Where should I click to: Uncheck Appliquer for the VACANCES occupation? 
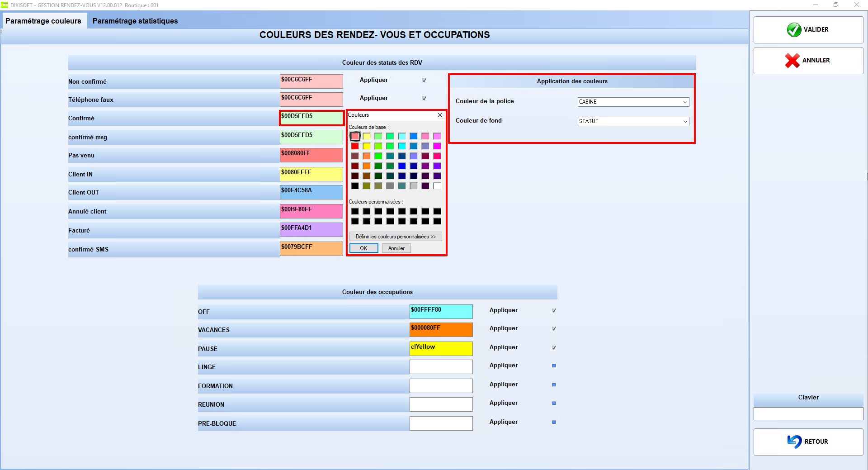pyautogui.click(x=554, y=328)
